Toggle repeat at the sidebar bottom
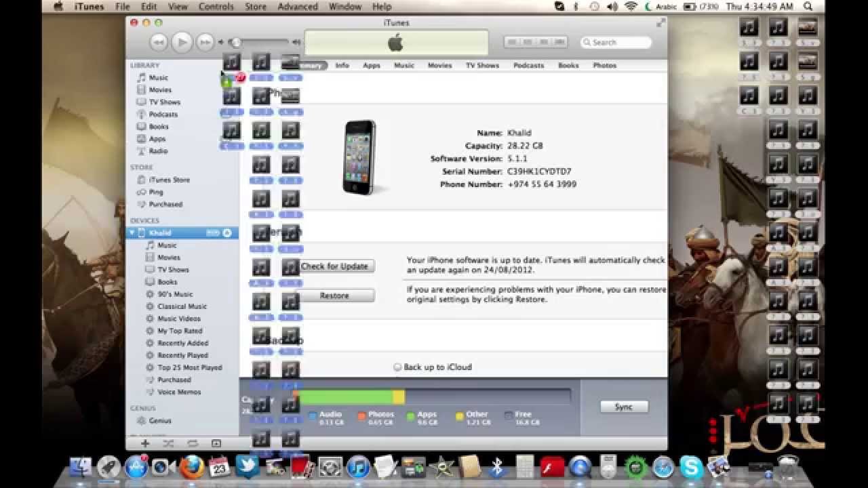The height and width of the screenshot is (488, 868). click(192, 443)
